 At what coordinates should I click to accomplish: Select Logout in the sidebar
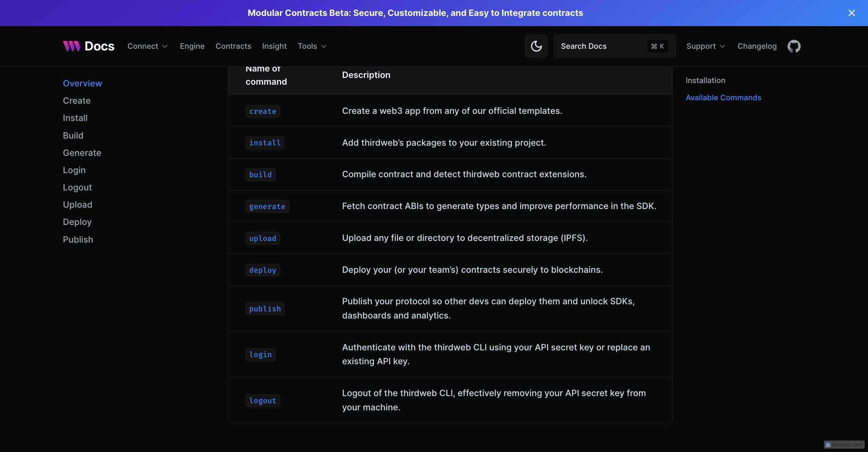pos(77,187)
